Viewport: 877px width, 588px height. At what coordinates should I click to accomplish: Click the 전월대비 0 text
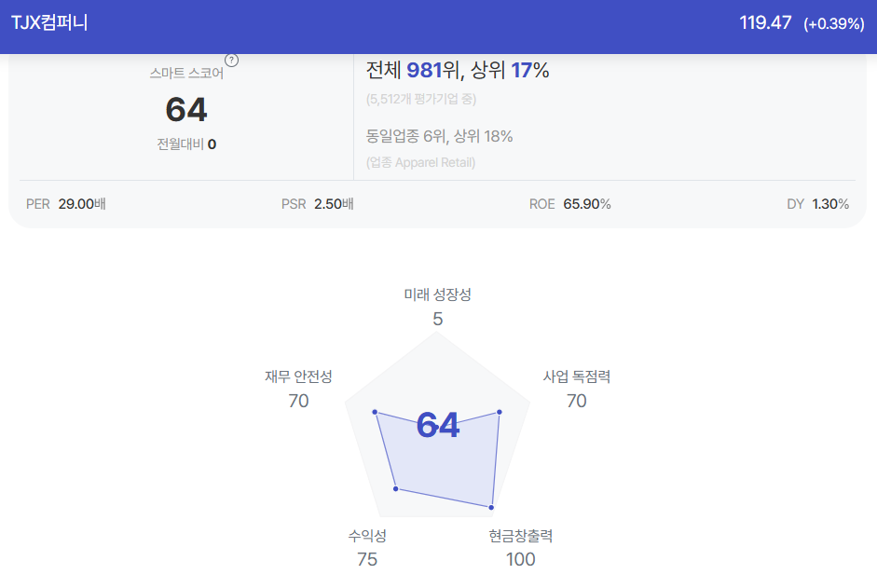pyautogui.click(x=186, y=144)
